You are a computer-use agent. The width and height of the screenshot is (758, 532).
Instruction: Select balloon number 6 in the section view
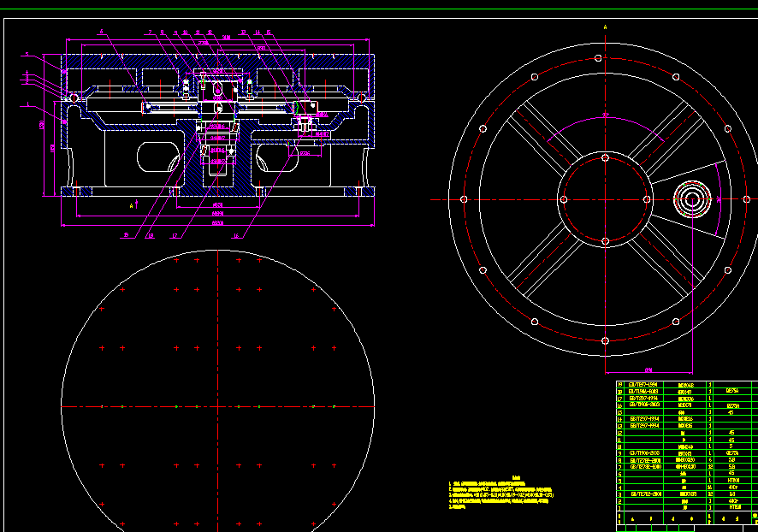pyautogui.click(x=102, y=32)
